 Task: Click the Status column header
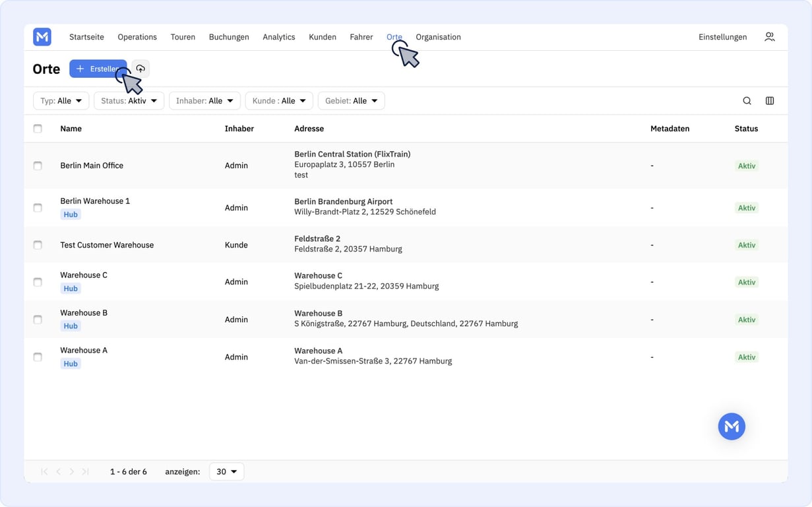(746, 129)
